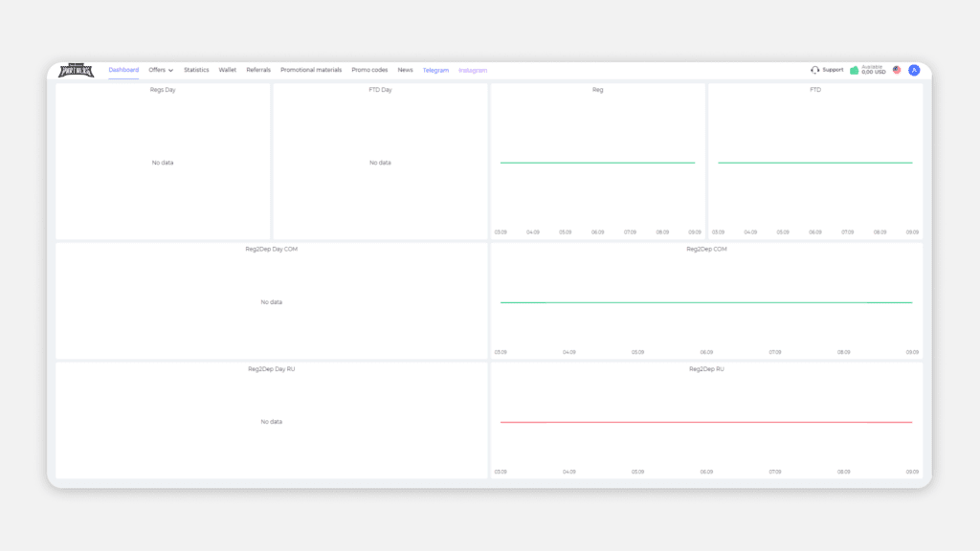Click the green wallet balance icon
This screenshot has width=980, height=551.
(x=854, y=70)
